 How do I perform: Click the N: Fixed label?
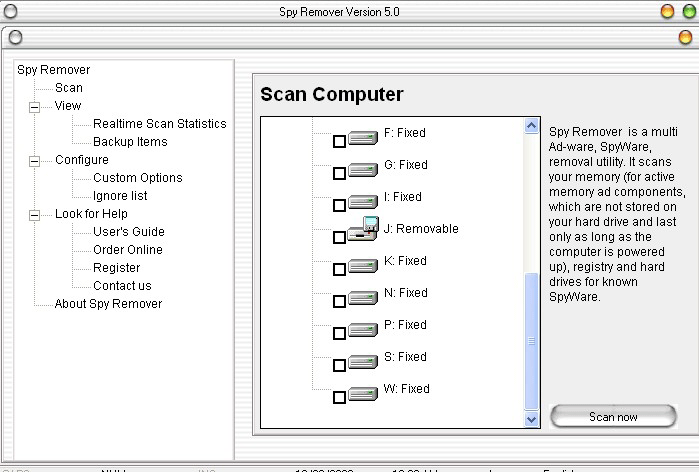coord(406,293)
